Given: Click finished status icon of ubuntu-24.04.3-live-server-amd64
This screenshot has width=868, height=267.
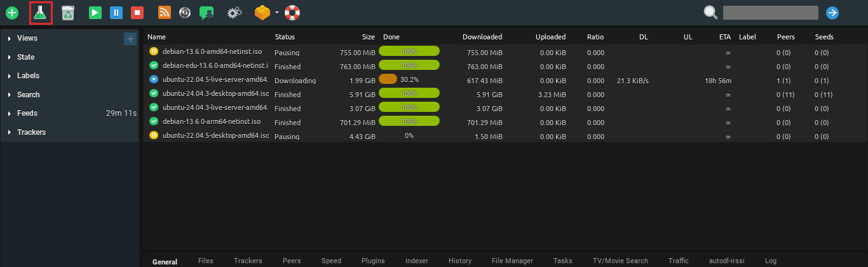Looking at the screenshot, I should pos(154,108).
